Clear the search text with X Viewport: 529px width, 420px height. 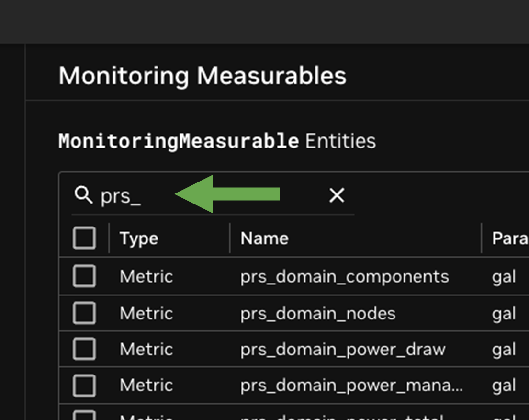tap(337, 195)
